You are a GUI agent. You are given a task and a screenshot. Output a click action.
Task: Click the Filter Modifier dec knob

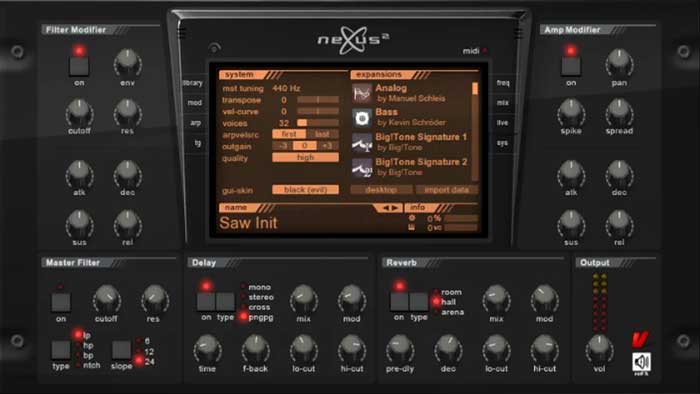[127, 174]
